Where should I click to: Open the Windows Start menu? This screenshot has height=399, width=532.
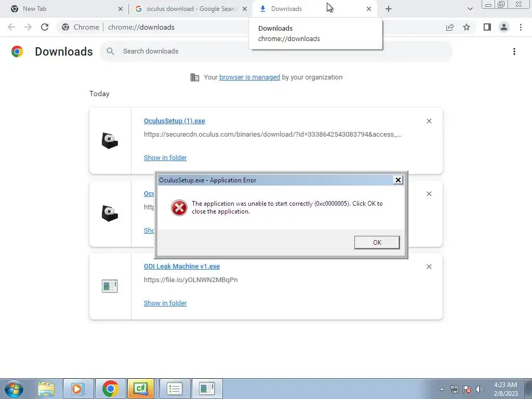14,389
